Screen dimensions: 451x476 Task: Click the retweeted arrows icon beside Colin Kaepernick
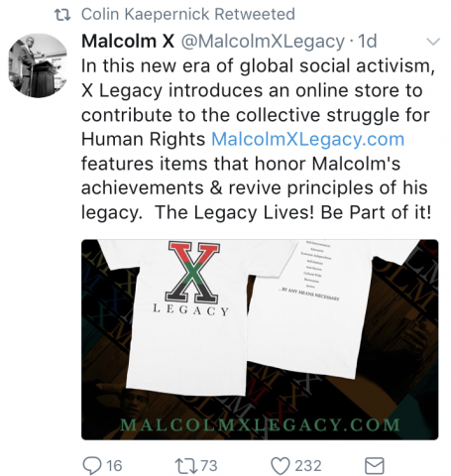coord(62,15)
